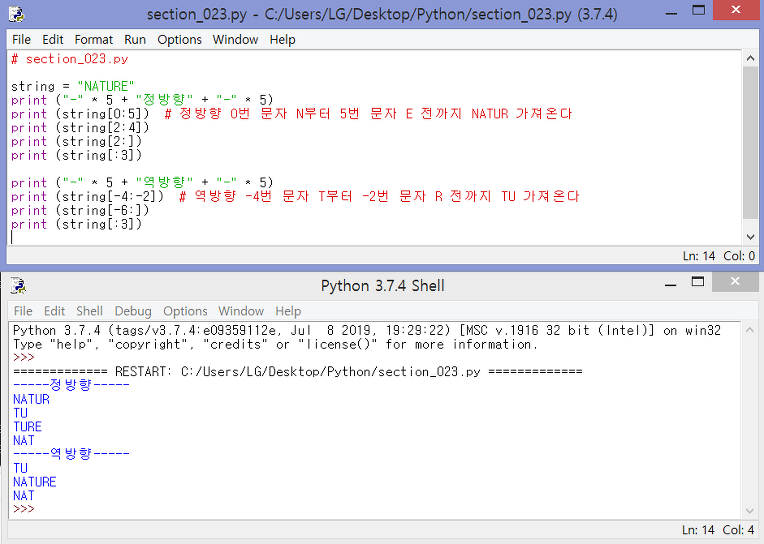
Task: Open Format menu in editor window
Action: point(94,39)
